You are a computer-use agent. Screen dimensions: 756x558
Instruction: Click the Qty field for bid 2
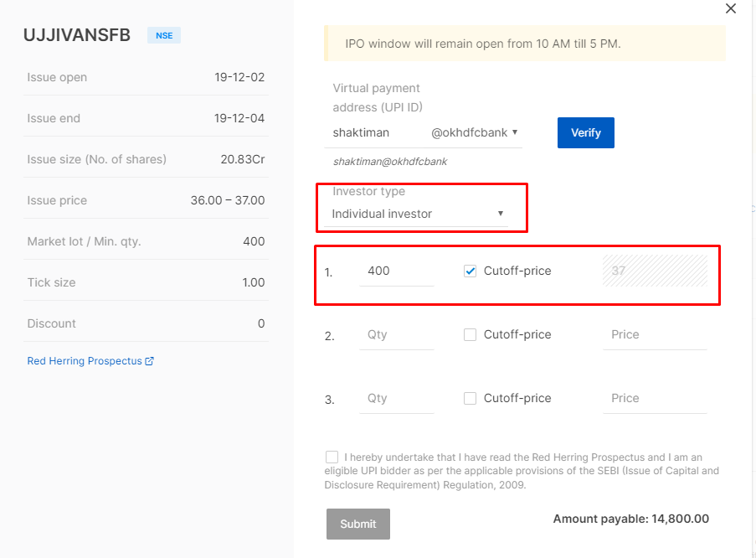click(397, 334)
